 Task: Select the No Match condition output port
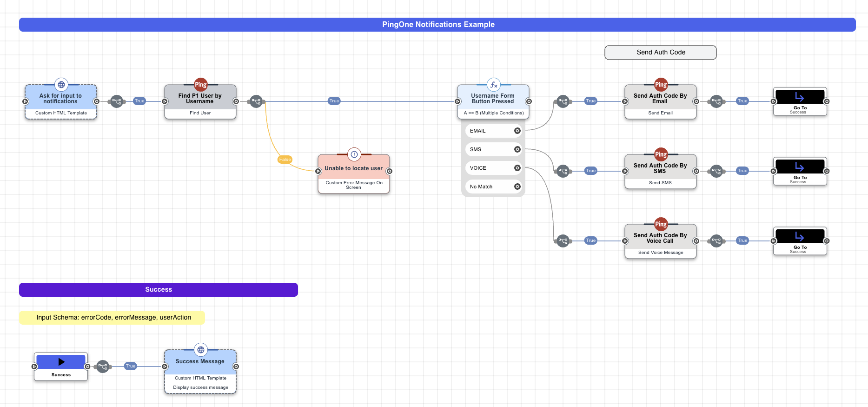coord(517,187)
